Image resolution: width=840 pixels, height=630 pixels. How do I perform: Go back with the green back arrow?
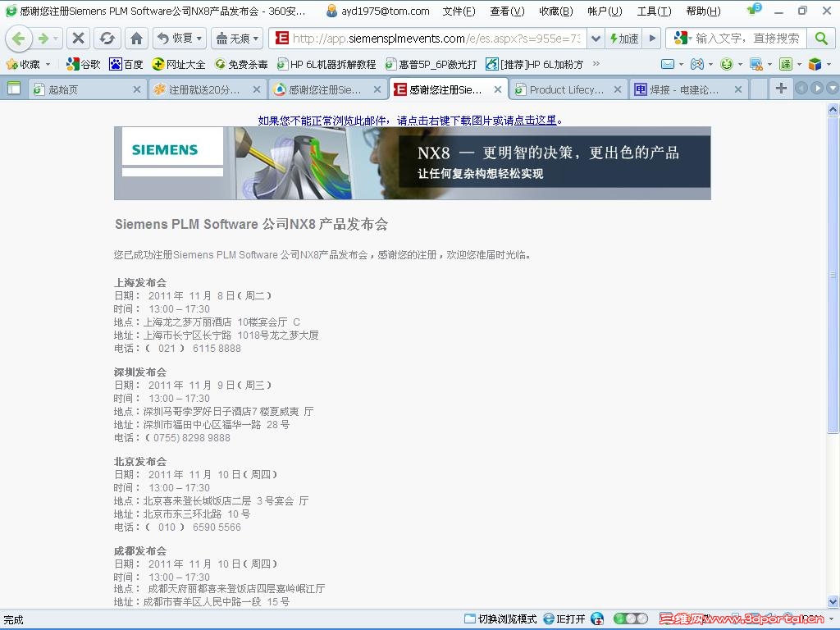tap(18, 38)
